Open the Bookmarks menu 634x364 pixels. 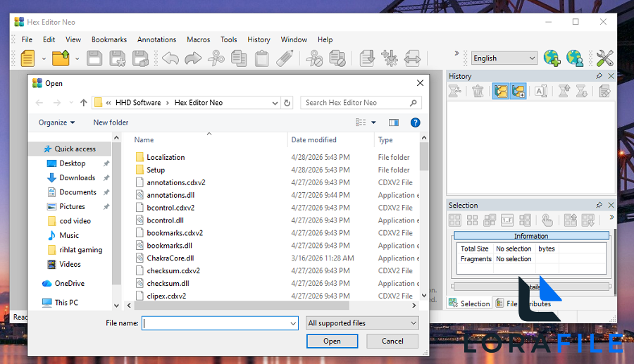(109, 39)
